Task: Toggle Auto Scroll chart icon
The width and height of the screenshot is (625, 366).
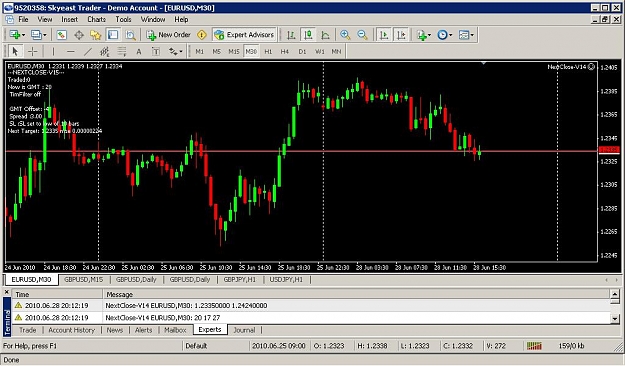Action: (384, 35)
